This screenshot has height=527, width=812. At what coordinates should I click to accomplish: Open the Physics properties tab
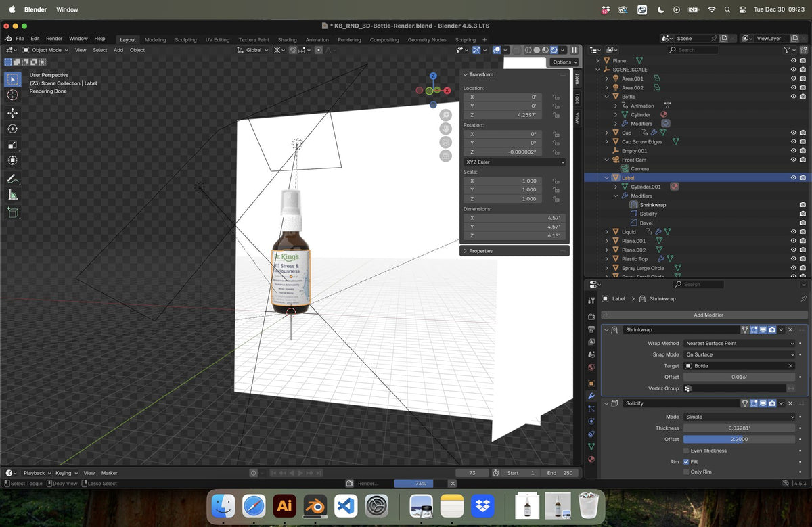[x=591, y=421]
